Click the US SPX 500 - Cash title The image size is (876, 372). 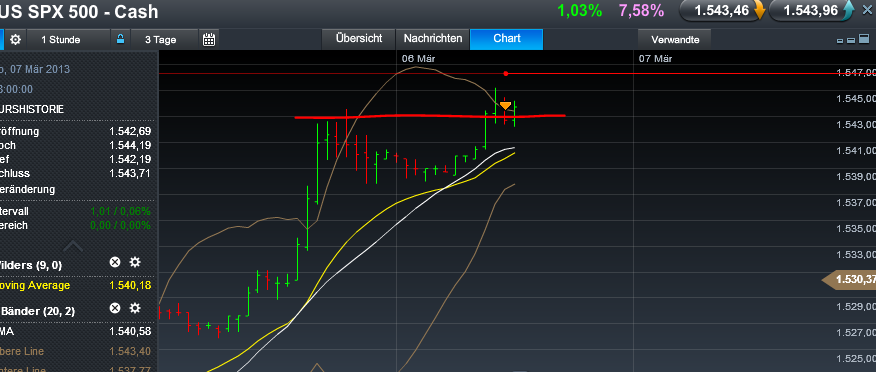tap(79, 11)
